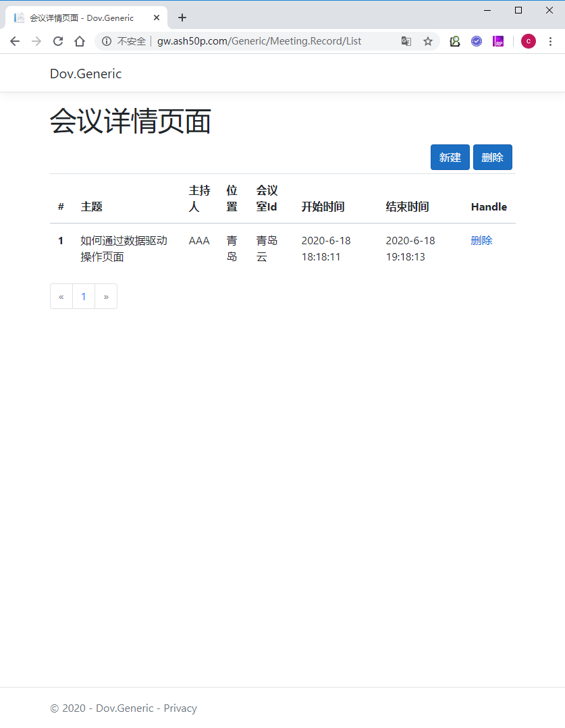The image size is (565, 728).
Task: Open the magnifier person extension icon
Action: click(x=454, y=41)
